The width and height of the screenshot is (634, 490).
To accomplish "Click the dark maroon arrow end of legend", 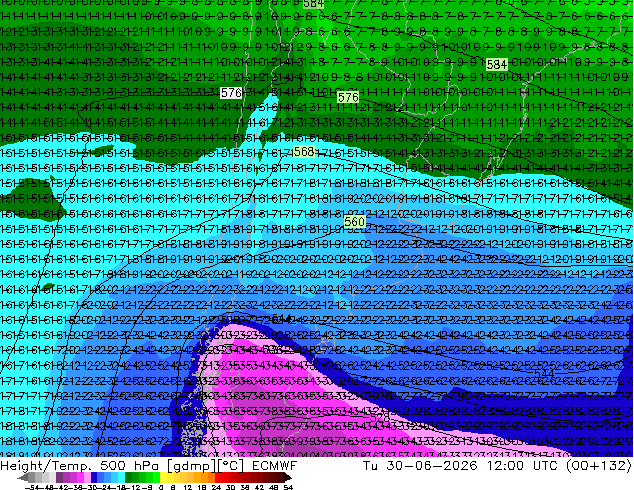I will pos(288,477).
